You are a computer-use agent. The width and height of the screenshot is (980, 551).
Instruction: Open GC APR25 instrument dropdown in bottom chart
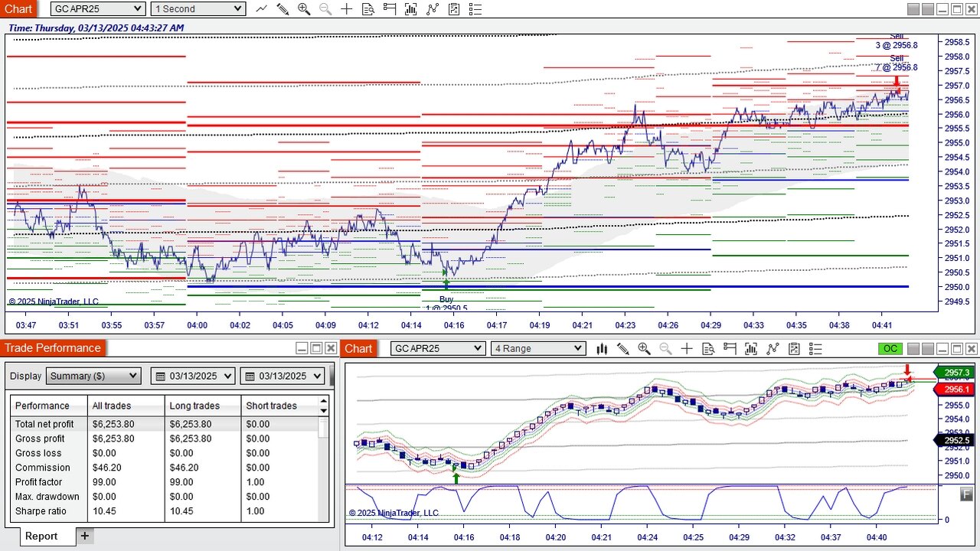point(438,348)
